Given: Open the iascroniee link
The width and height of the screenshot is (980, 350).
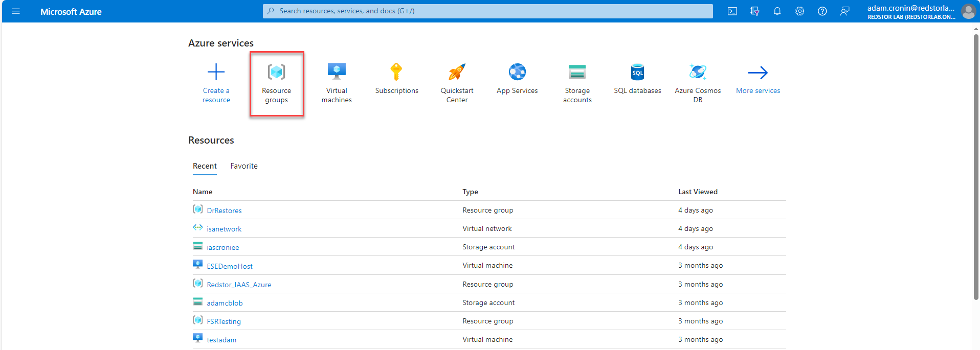Looking at the screenshot, I should click(x=222, y=247).
